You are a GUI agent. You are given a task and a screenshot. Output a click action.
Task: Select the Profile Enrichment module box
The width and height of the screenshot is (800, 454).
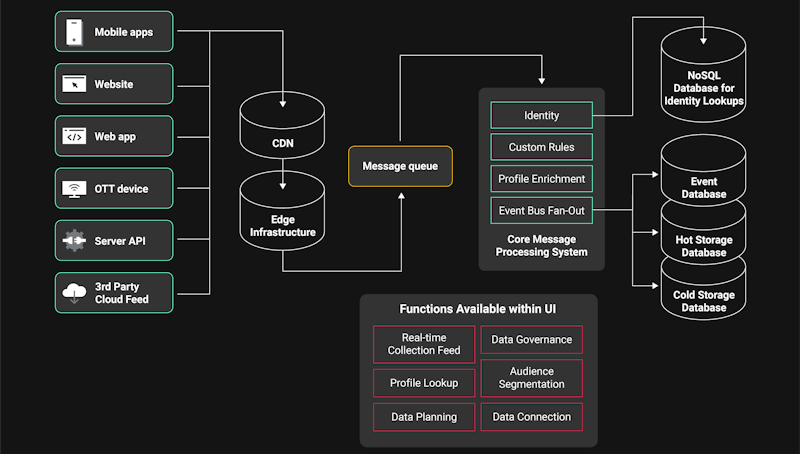541,179
